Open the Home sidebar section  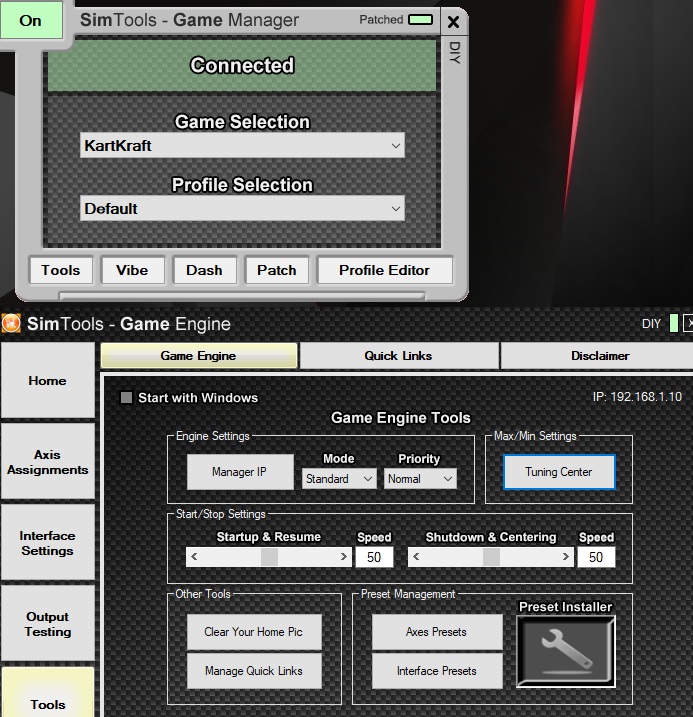[x=48, y=380]
